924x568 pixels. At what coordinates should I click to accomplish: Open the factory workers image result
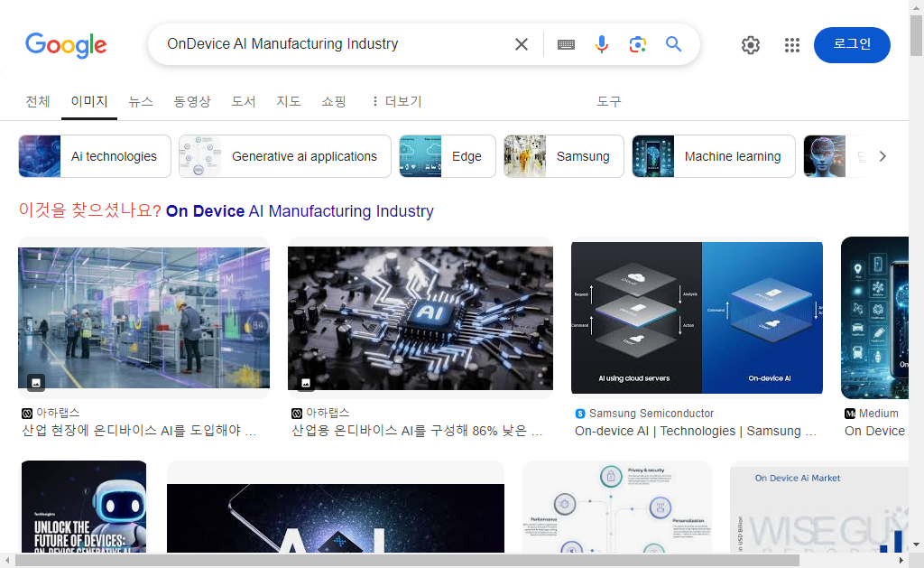pos(143,318)
